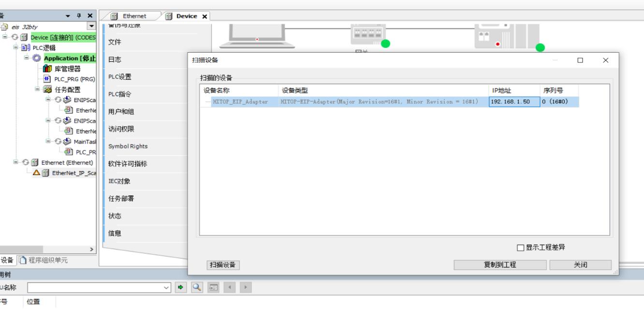
Task: Open the POU name combo box dropdown
Action: tap(167, 287)
